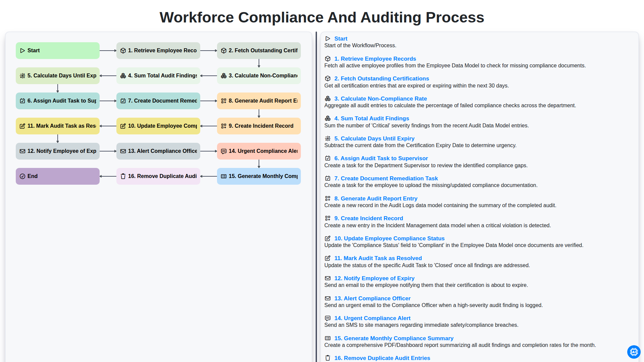Click edit icon in Update Employee Compliance node

[123, 126]
